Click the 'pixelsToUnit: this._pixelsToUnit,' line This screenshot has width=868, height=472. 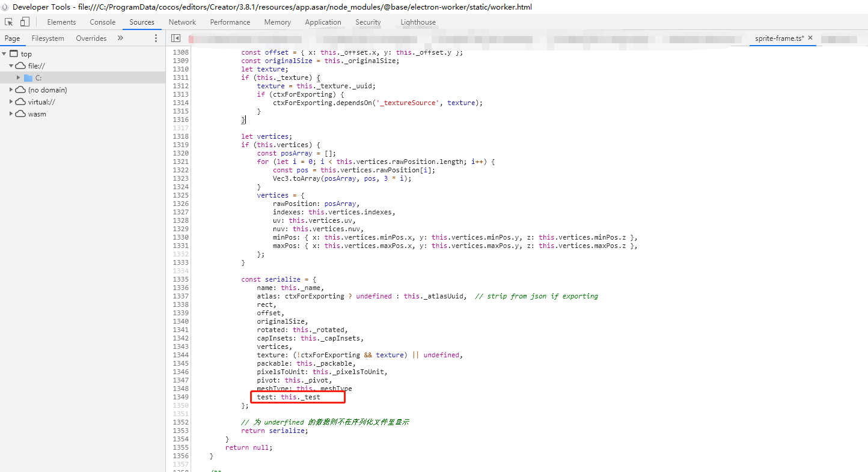[322, 372]
